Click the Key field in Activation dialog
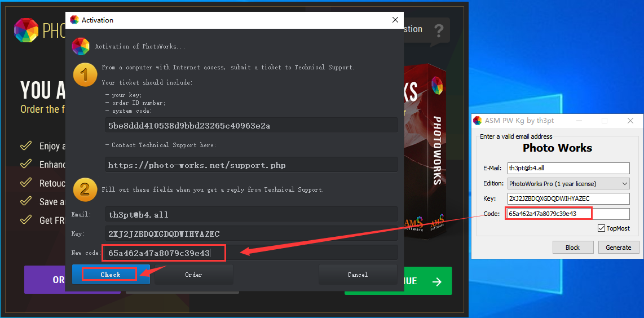Screen dimensions: 644x318 pyautogui.click(x=252, y=234)
